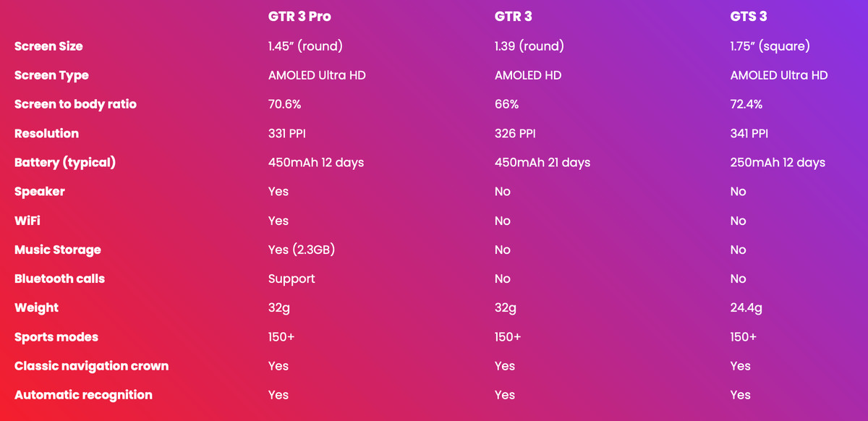This screenshot has width=868, height=421.
Task: Select the Screen Type row label
Action: [x=51, y=75]
